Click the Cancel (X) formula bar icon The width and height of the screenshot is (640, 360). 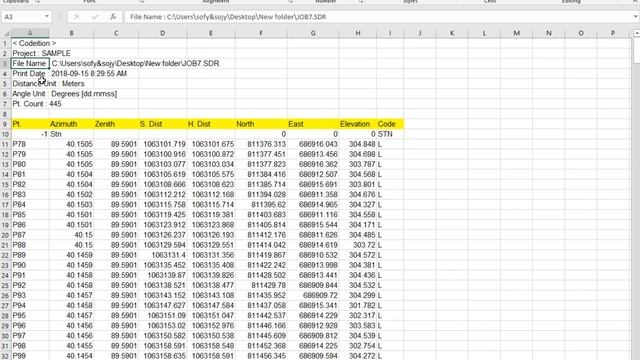76,17
